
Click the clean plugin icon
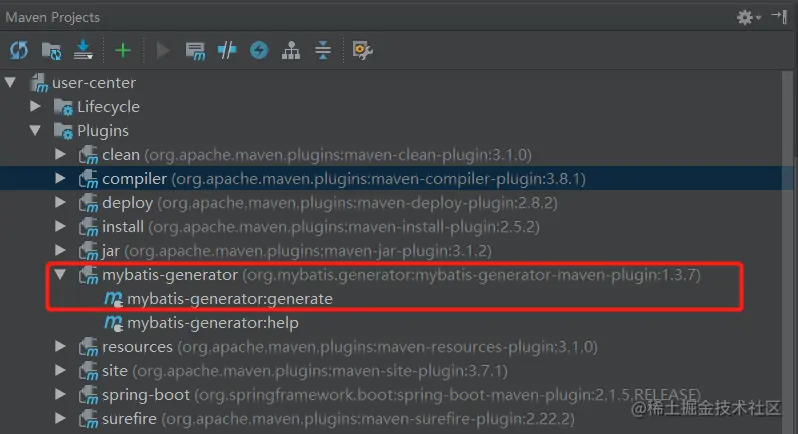point(88,155)
